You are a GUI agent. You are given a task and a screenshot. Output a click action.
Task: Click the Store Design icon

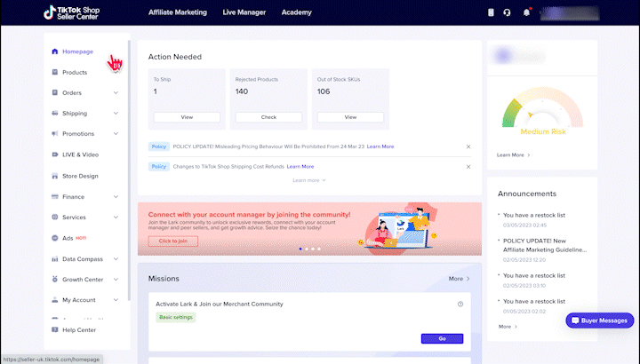coord(55,176)
